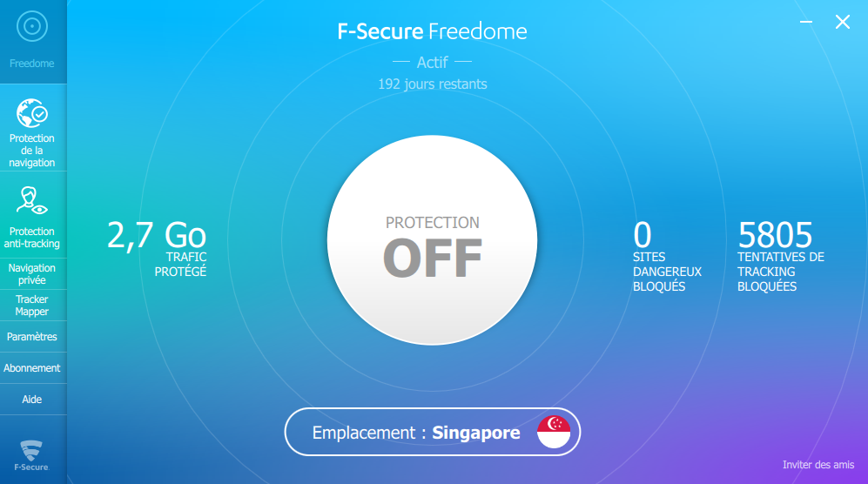The height and width of the screenshot is (484, 868).
Task: View 0 sites dangereux bloqués stat
Action: pos(667,256)
